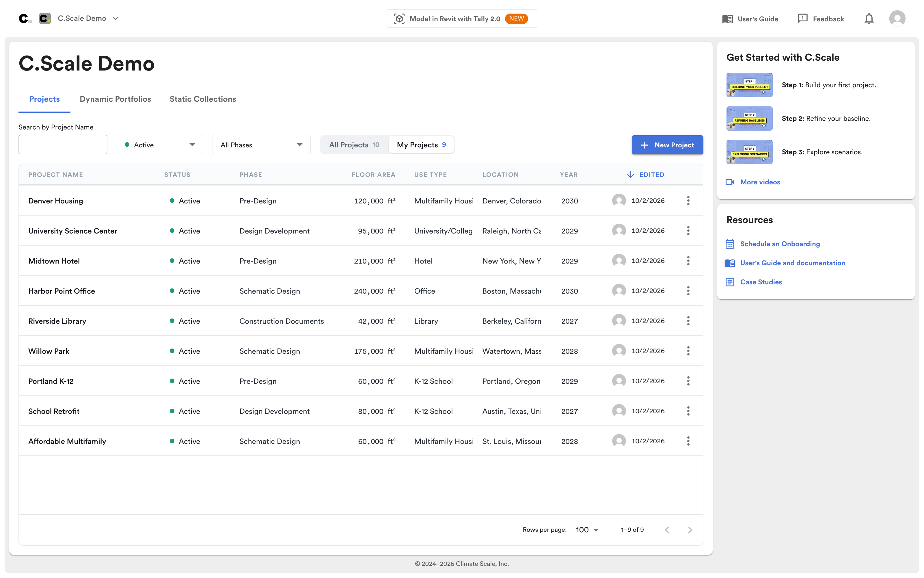Open the Active status filter dropdown
Image resolution: width=924 pixels, height=578 pixels.
point(160,145)
